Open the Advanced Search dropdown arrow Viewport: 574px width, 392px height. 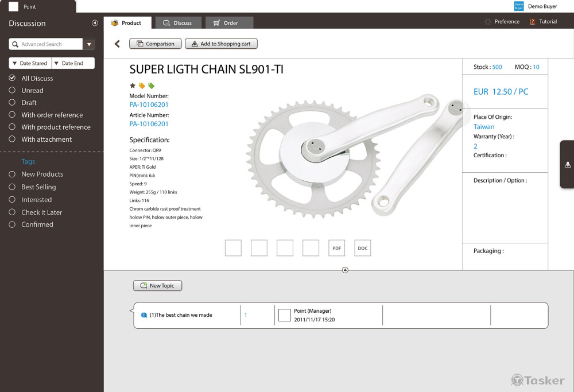tap(89, 44)
